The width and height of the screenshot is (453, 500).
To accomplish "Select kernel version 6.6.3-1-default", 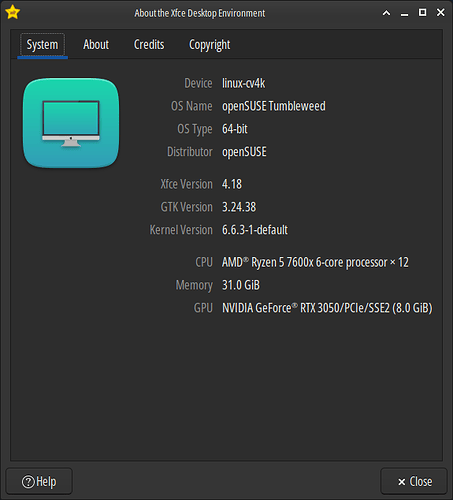I will (255, 230).
